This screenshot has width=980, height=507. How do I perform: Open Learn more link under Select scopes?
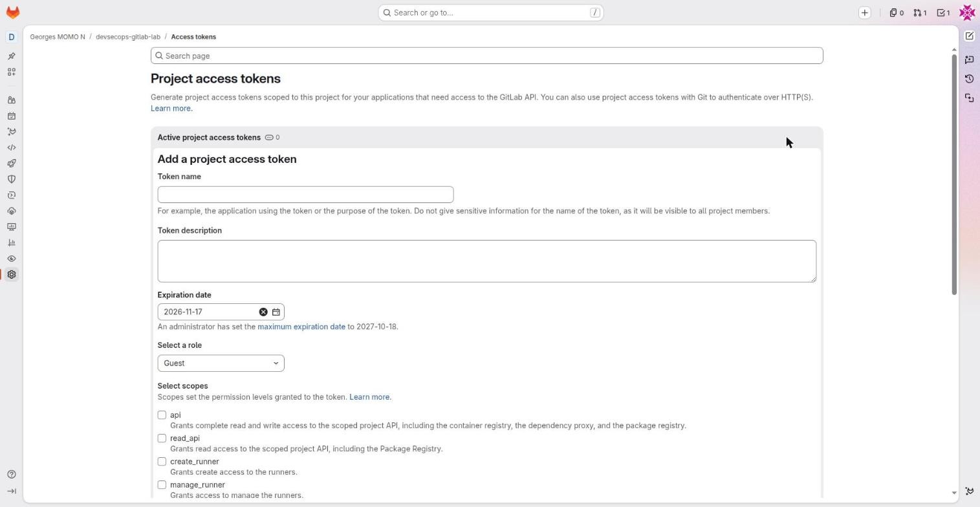[370, 397]
